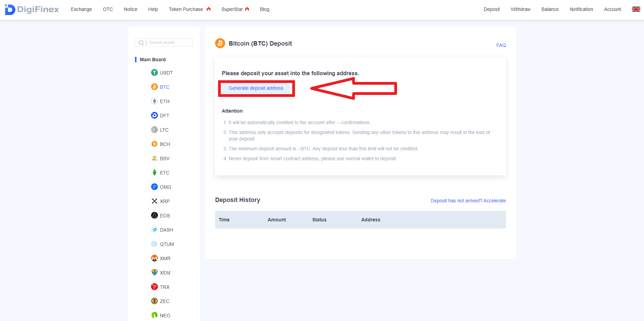
Task: Click the Bitcoin logo in deposit header
Action: point(220,43)
